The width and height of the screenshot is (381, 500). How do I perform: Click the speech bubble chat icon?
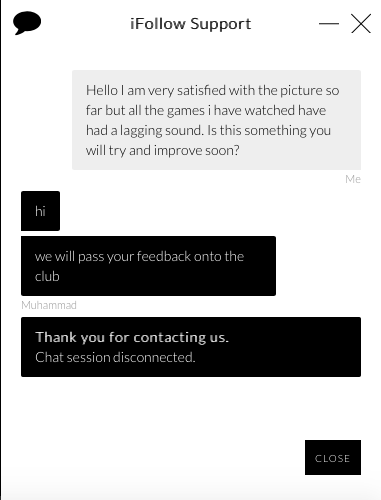coord(27,23)
